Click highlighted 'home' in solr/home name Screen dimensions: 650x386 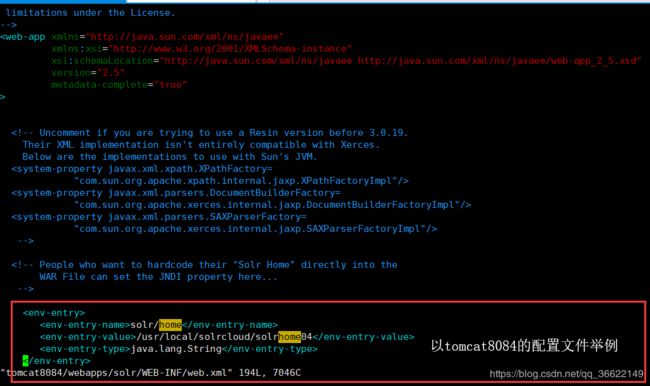[170, 325]
